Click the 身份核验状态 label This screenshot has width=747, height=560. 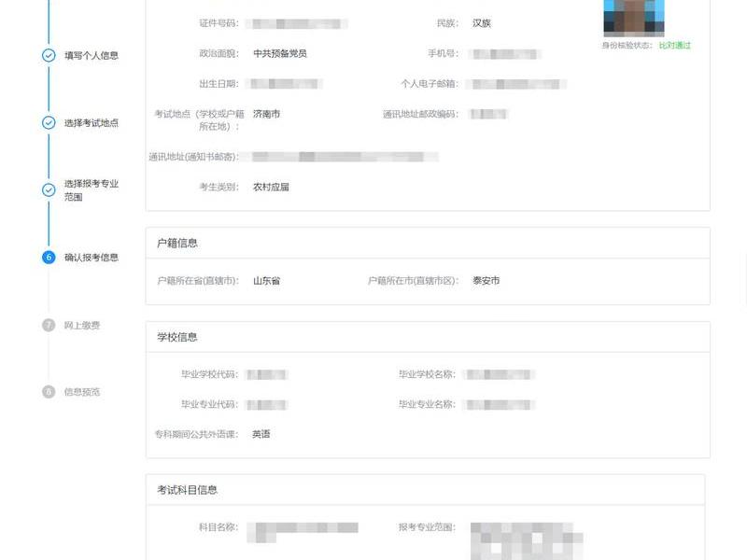[627, 45]
